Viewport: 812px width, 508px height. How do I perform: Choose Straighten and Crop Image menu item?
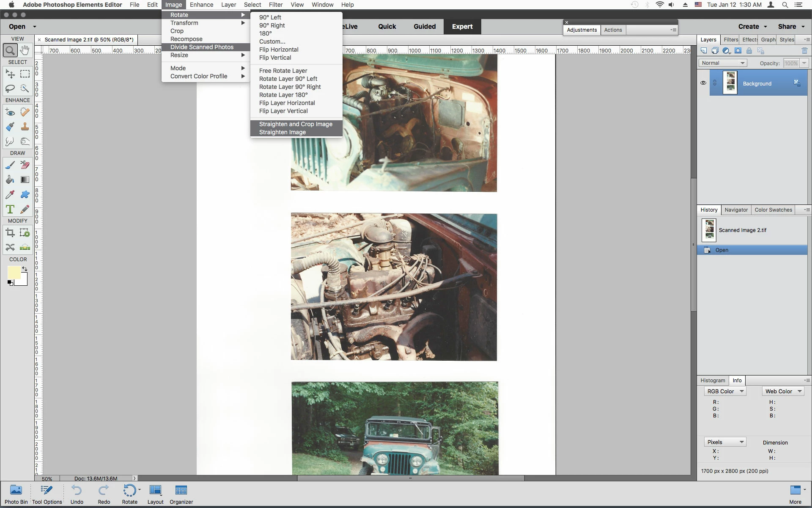point(296,124)
